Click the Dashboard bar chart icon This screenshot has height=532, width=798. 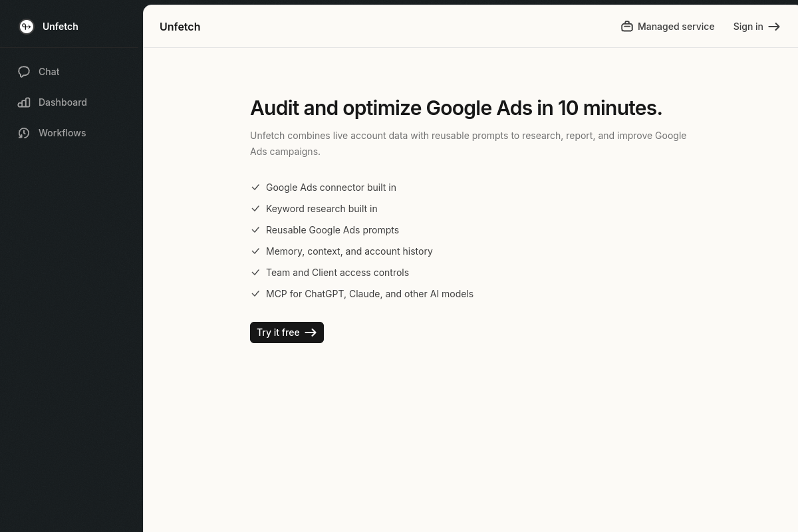tap(24, 102)
